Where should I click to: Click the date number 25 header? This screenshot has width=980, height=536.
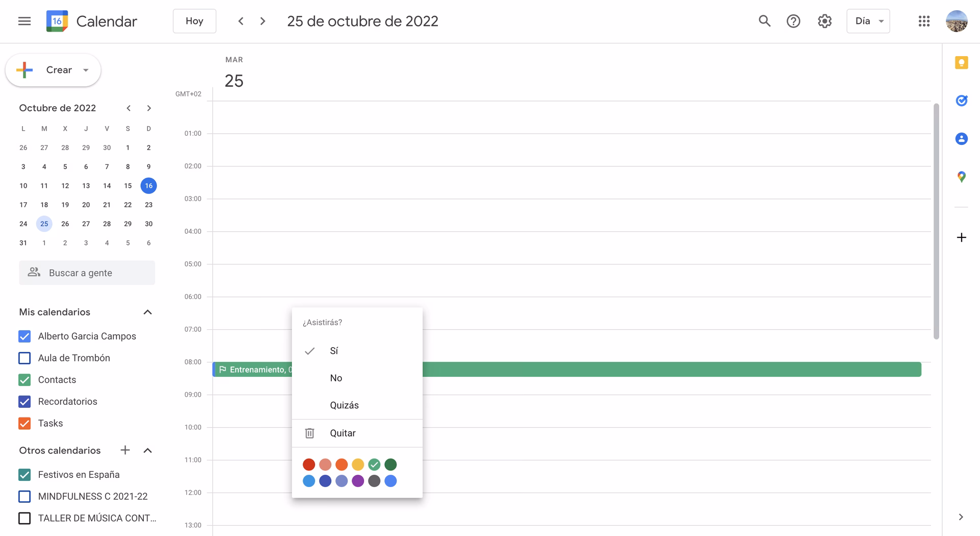click(234, 81)
